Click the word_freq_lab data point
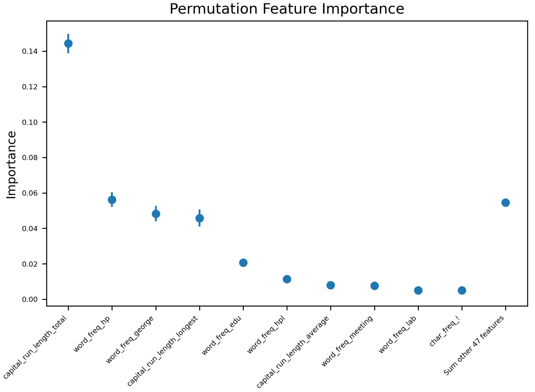Viewport: 535px width, 392px height. 418,290
